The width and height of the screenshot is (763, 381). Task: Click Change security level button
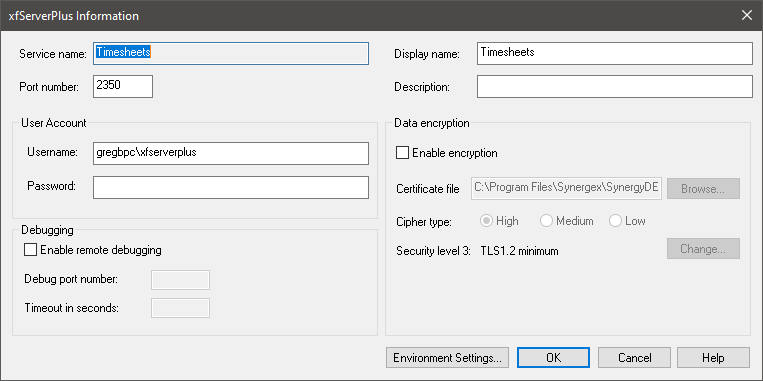tap(703, 249)
